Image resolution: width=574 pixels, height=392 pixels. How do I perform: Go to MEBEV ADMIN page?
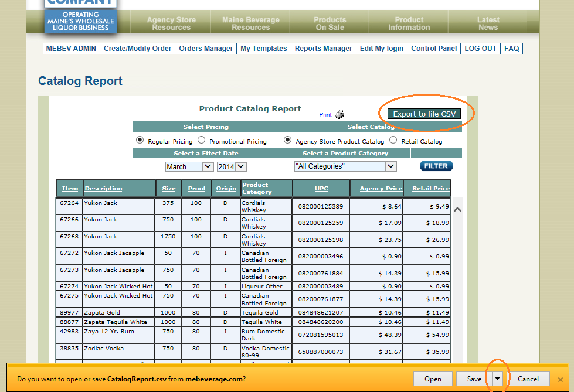(x=71, y=48)
